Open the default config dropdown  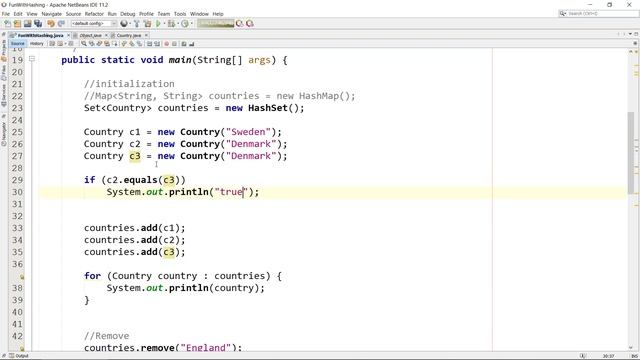[x=94, y=24]
